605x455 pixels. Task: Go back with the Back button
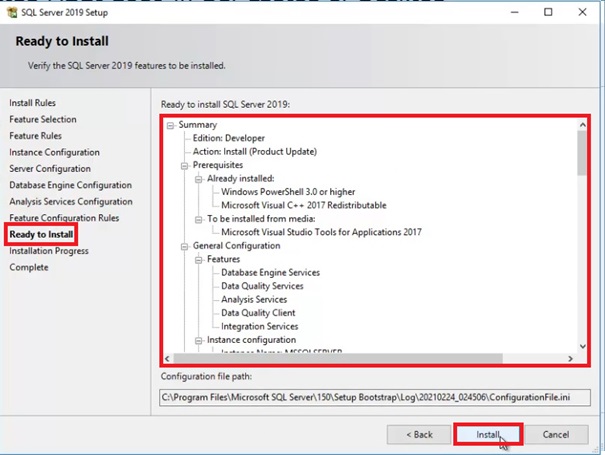(x=419, y=435)
